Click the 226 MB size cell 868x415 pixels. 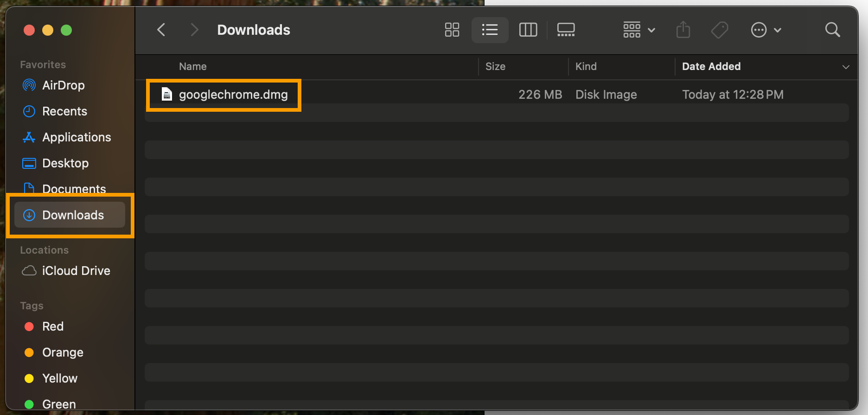point(540,95)
